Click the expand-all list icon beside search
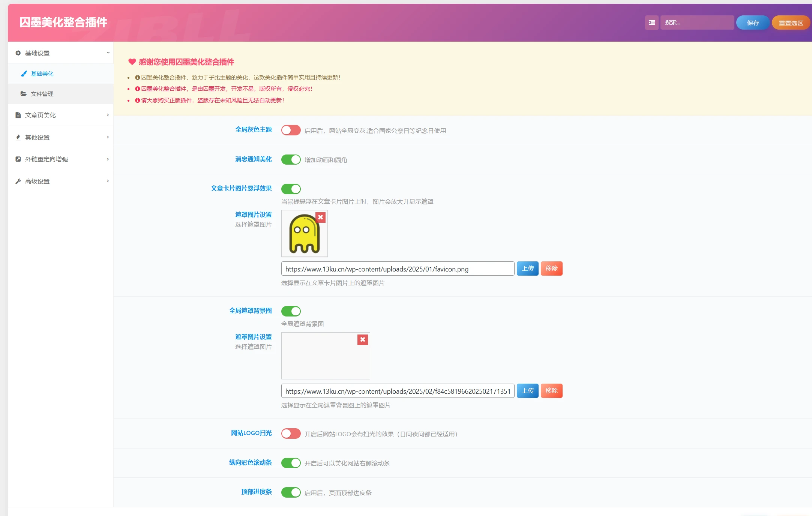Viewport: 812px width, 516px height. click(652, 22)
